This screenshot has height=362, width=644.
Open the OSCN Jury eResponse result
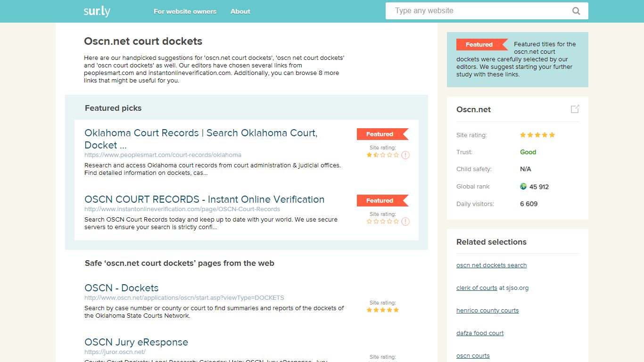pos(136,342)
